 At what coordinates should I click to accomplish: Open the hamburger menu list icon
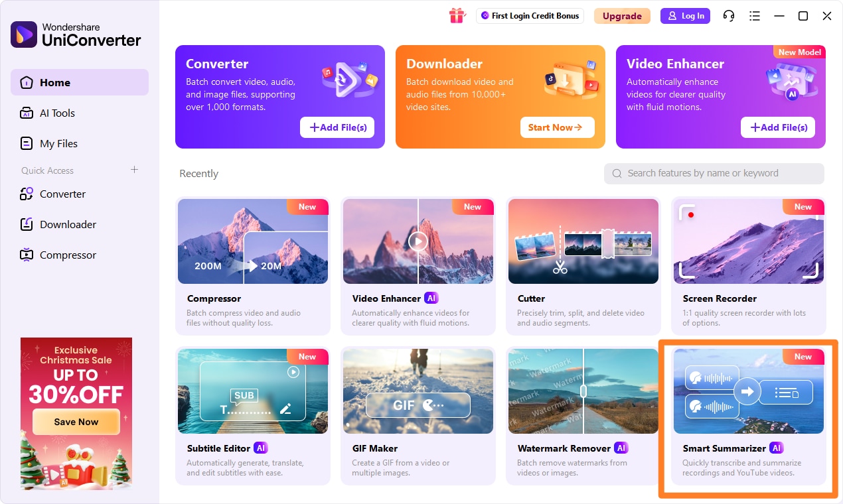[x=754, y=16]
